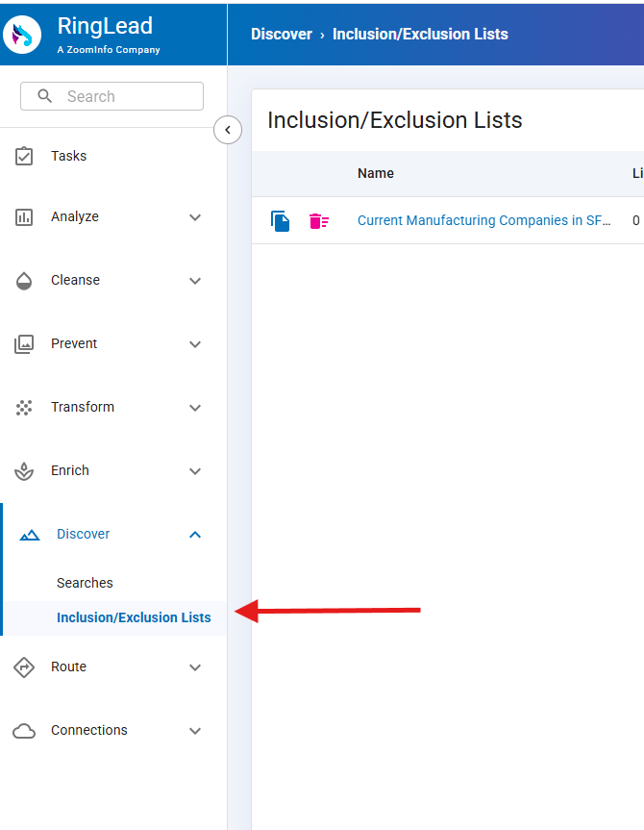Viewport: 644px width, 830px height.
Task: Collapse the sidebar with the arrow button
Action: (228, 129)
